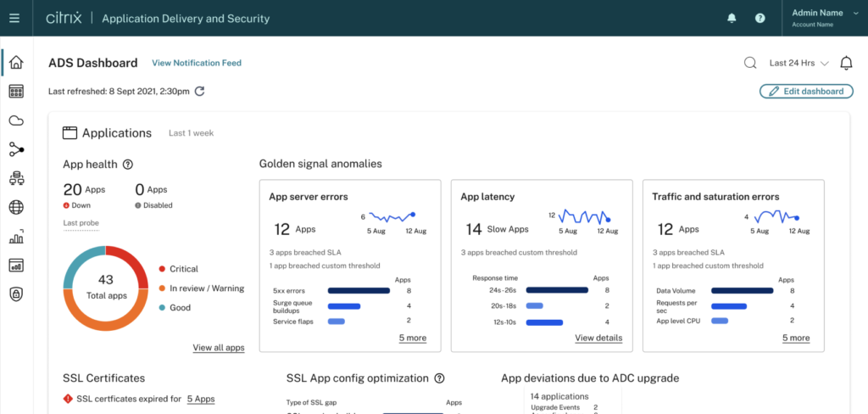Expand the Last 24 Hrs time range dropdown
This screenshot has height=414, width=868.
coord(798,63)
